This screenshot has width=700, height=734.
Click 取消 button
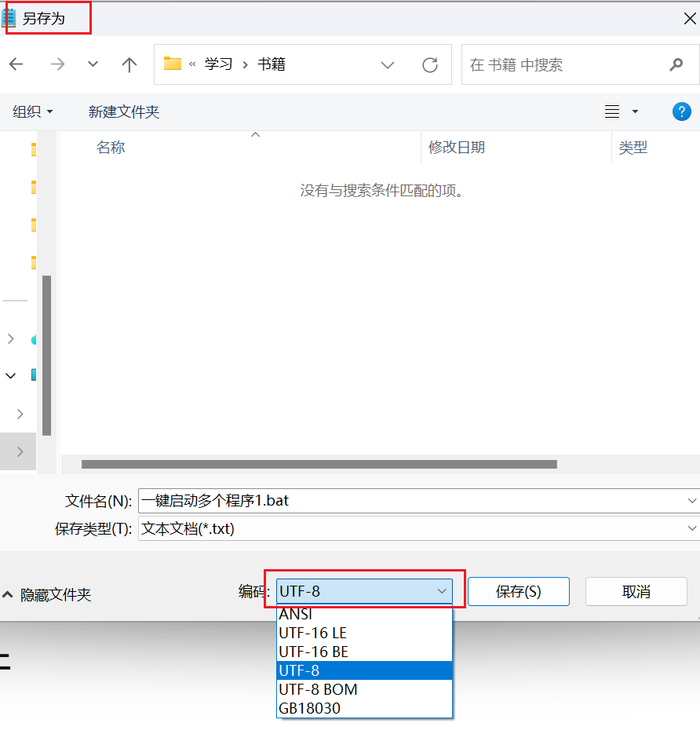(x=636, y=592)
